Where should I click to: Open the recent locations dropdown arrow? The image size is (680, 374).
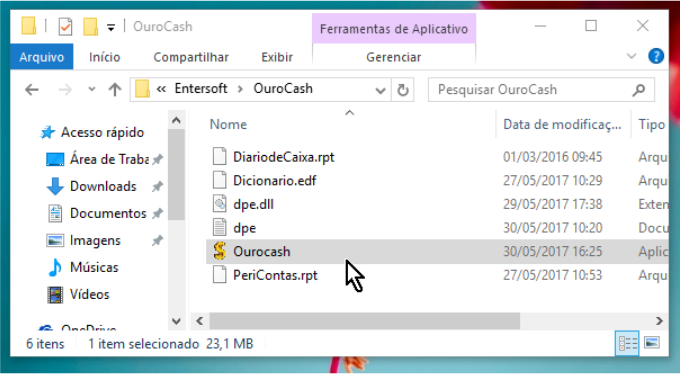click(x=92, y=89)
